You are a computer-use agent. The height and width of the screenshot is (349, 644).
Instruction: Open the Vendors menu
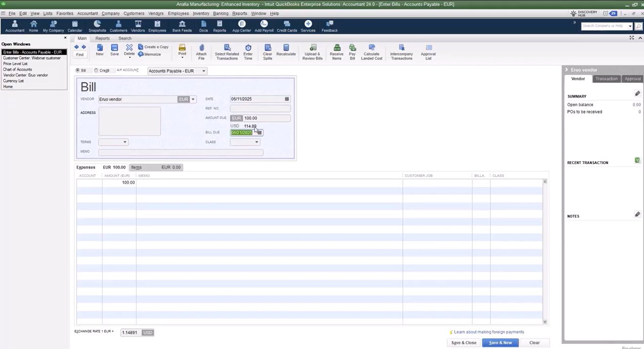coord(156,13)
